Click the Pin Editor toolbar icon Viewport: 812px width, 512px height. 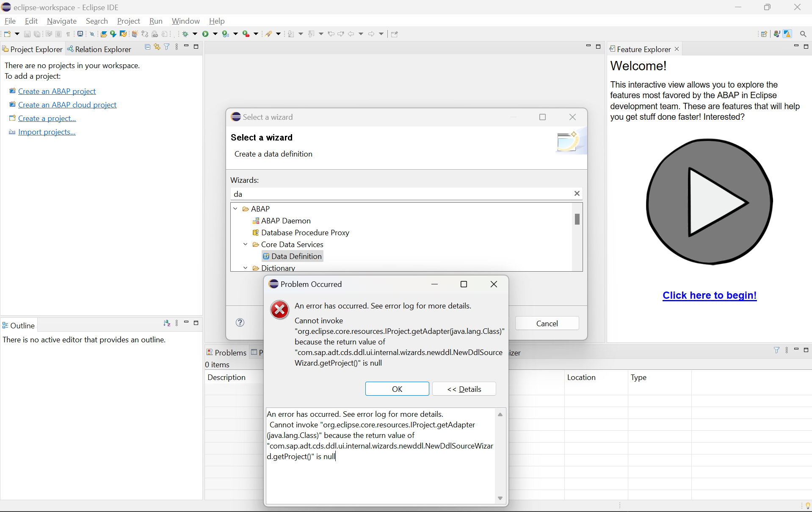395,34
